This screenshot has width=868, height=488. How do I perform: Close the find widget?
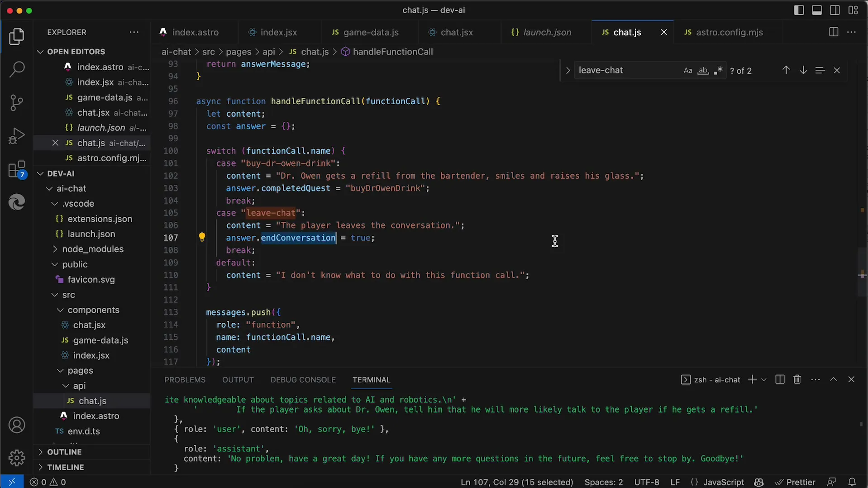point(837,70)
